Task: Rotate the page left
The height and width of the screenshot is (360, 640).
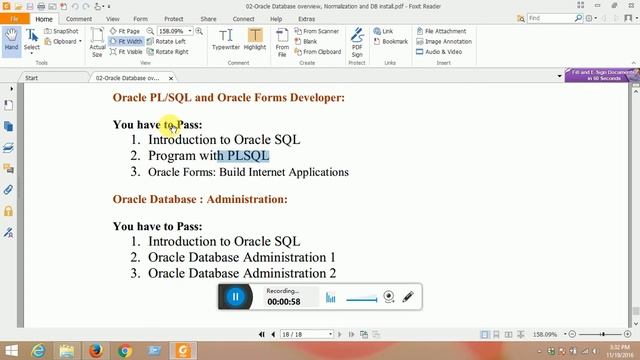Action: click(166, 41)
